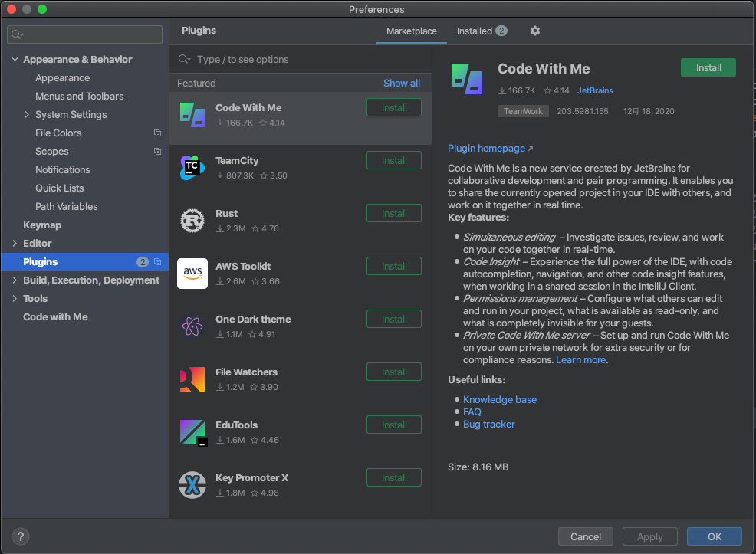The width and height of the screenshot is (756, 554).
Task: Install the EduTools plugin
Action: pyautogui.click(x=394, y=425)
